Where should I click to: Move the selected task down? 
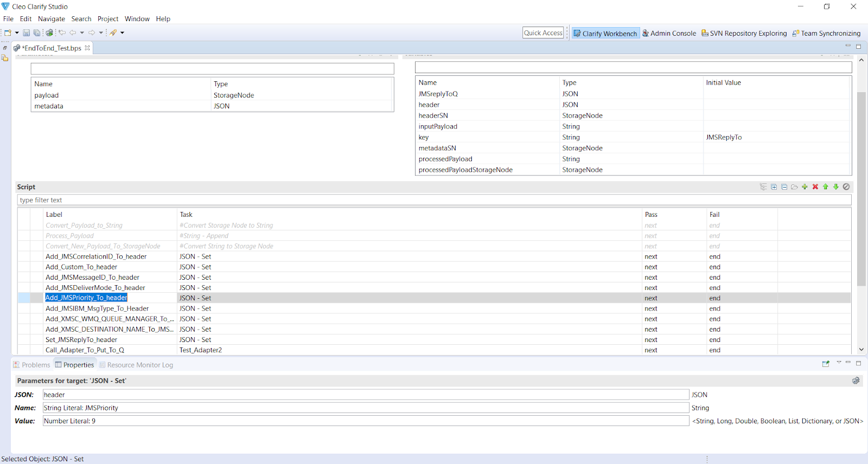[x=836, y=187]
